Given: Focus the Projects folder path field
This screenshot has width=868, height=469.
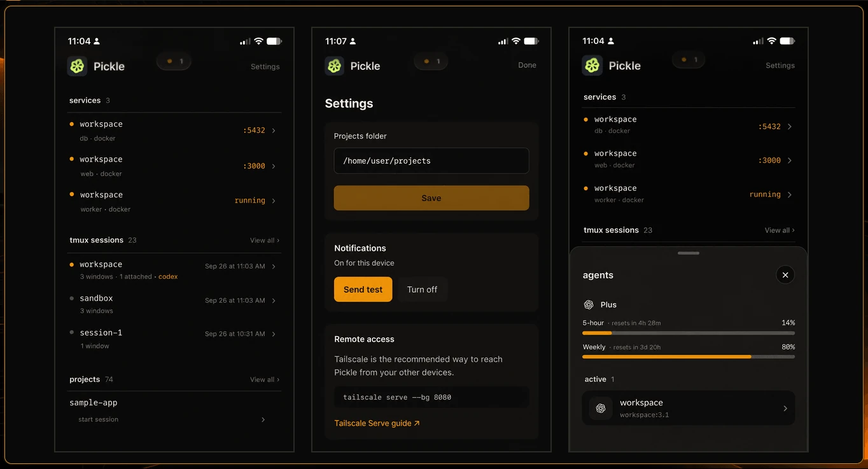Looking at the screenshot, I should [431, 161].
